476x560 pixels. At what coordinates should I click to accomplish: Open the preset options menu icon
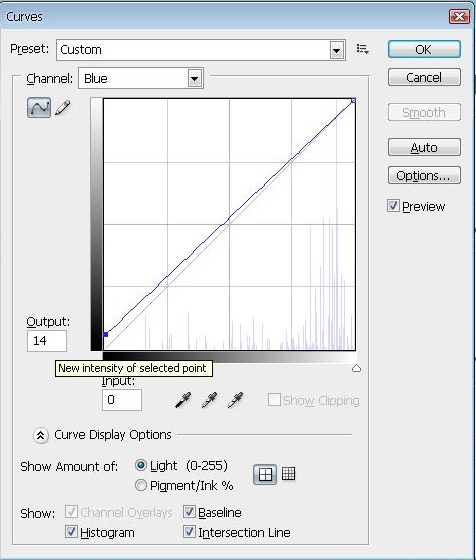pyautogui.click(x=362, y=49)
